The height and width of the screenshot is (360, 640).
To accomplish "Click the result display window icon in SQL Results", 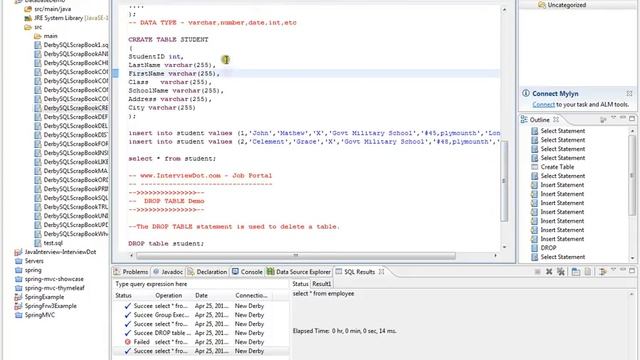I will click(x=576, y=271).
